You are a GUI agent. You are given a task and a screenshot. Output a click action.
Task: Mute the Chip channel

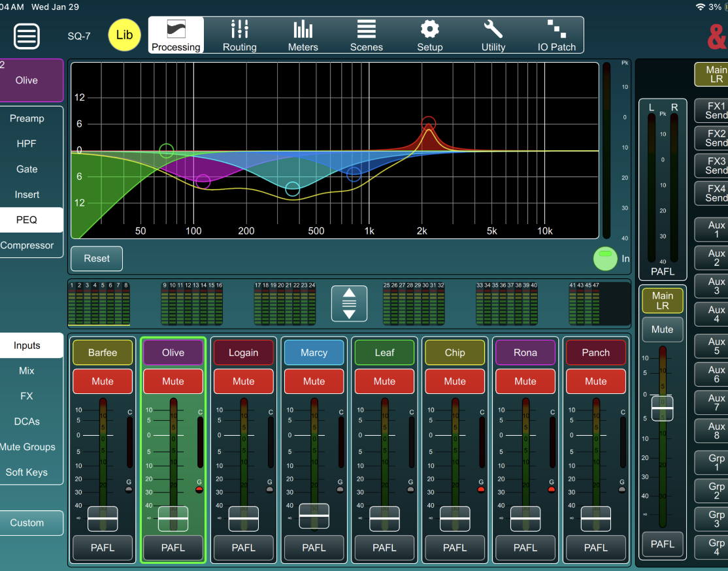[455, 382]
